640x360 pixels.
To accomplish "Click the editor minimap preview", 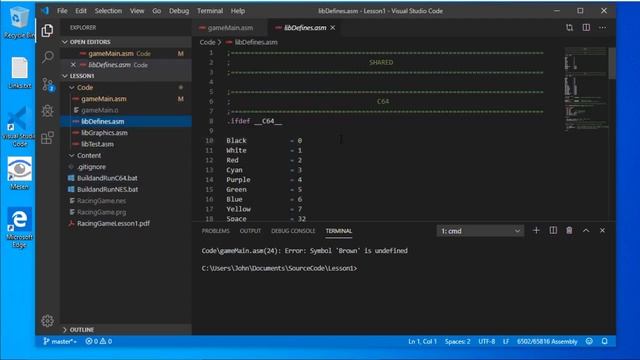I will click(586, 90).
